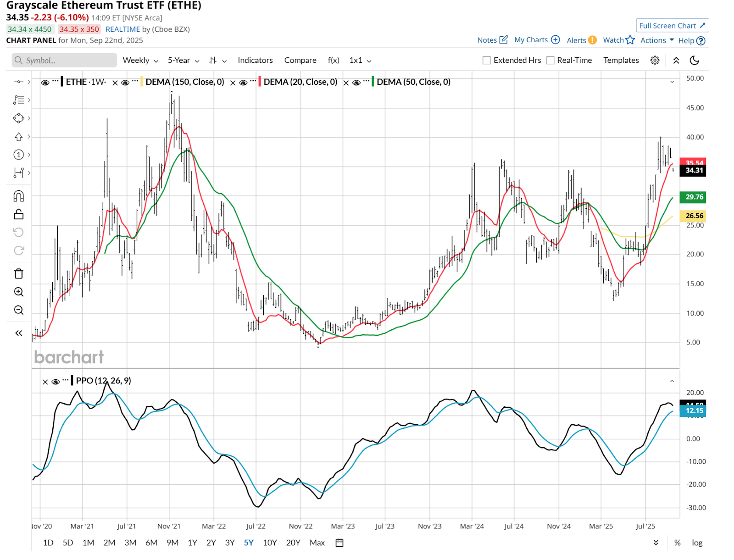This screenshot has width=734, height=560.
Task: Select the 6M time range
Action: [x=151, y=543]
